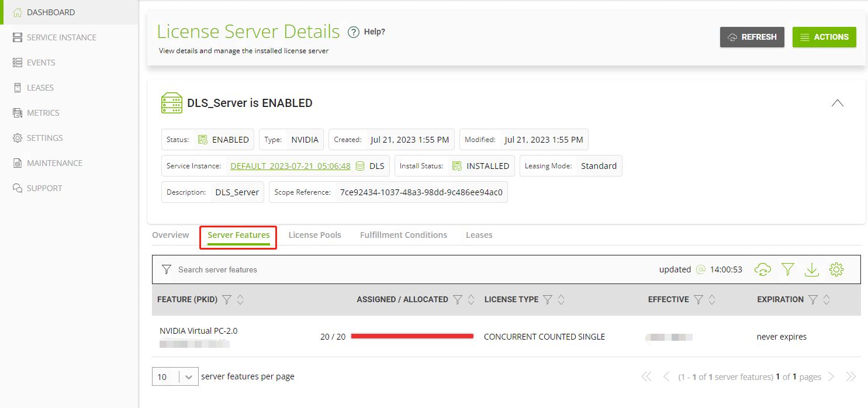The image size is (868, 408).
Task: Go to the last page of features
Action: (851, 377)
